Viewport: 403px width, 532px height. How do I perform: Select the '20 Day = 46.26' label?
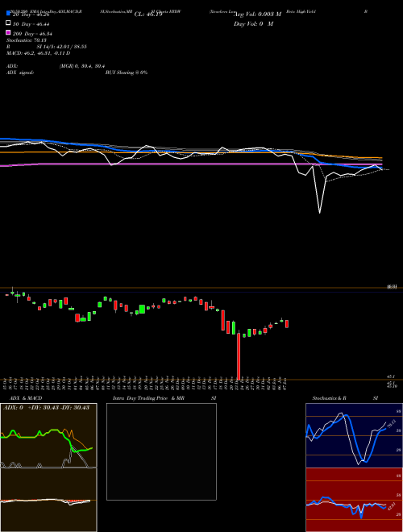coord(31,15)
